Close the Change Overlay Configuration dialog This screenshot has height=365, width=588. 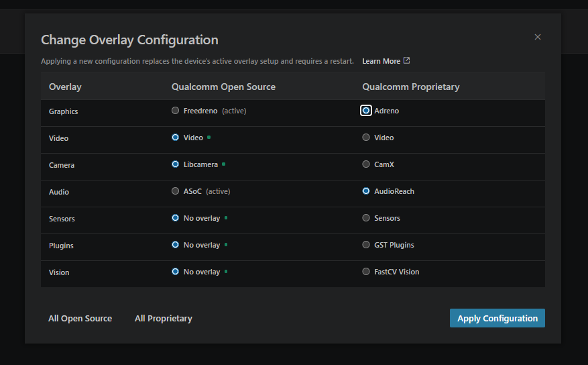tap(537, 37)
